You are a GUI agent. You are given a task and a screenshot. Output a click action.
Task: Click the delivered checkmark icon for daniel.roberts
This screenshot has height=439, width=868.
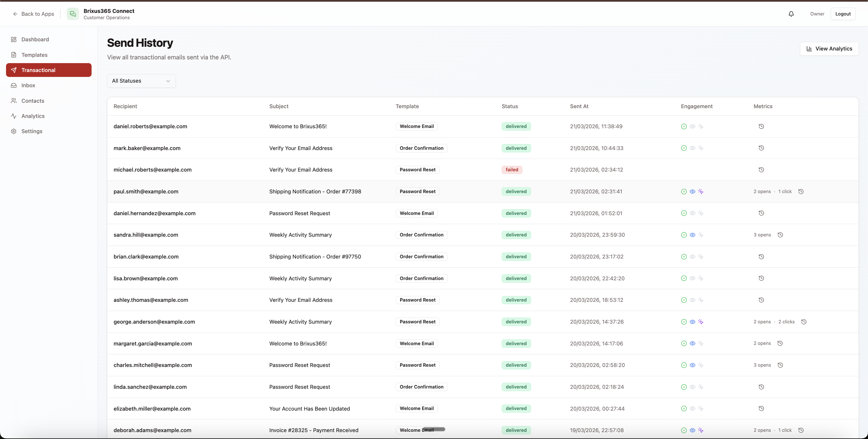pyautogui.click(x=684, y=126)
